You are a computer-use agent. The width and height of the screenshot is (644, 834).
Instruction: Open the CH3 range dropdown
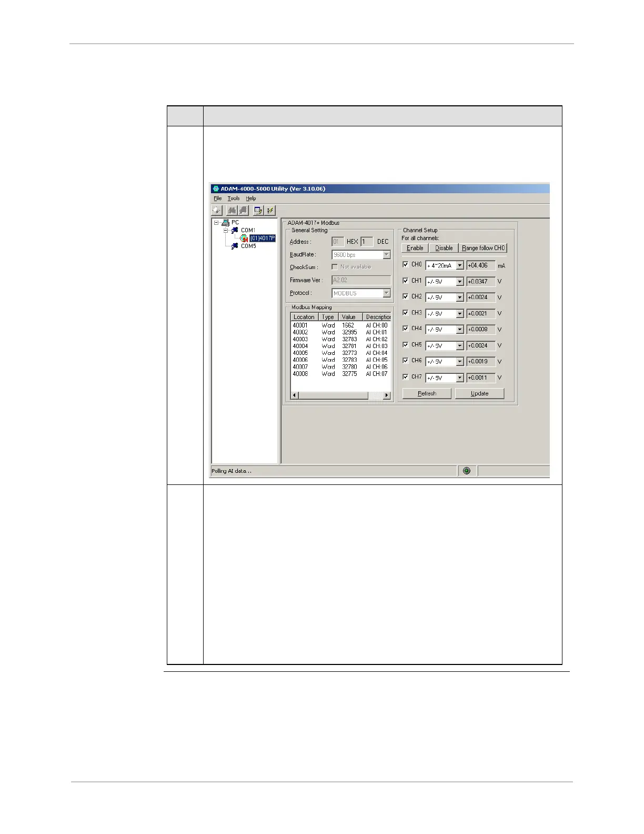point(459,314)
